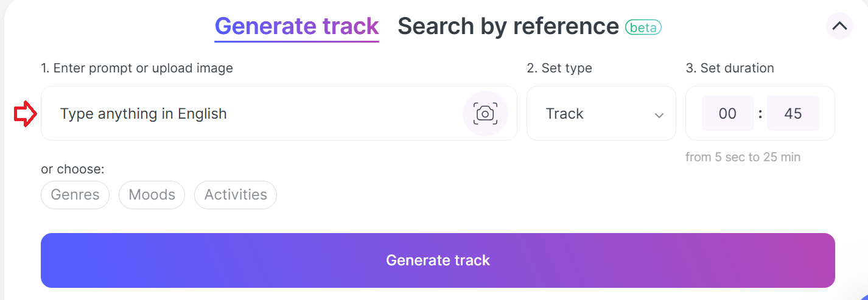
Task: Collapse the panel with the top-right chevron
Action: pyautogui.click(x=839, y=26)
